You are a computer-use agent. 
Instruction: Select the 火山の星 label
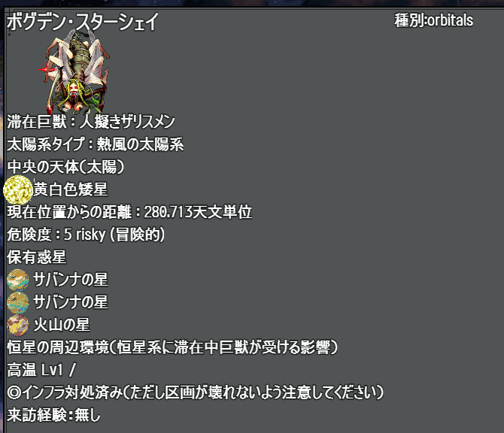(62, 325)
